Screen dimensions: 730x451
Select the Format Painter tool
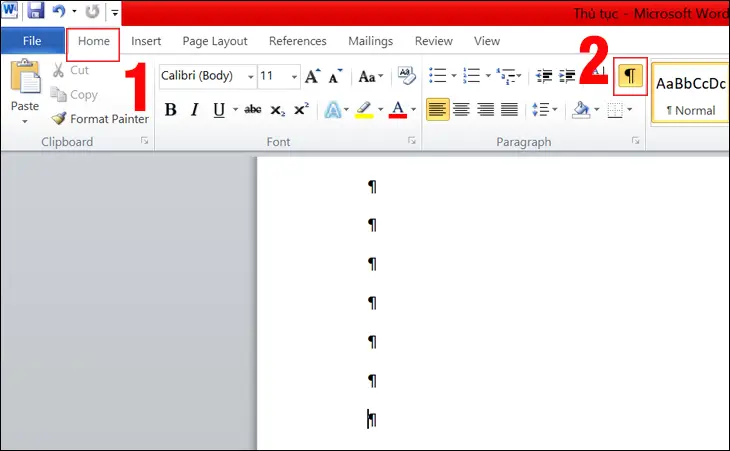click(99, 119)
